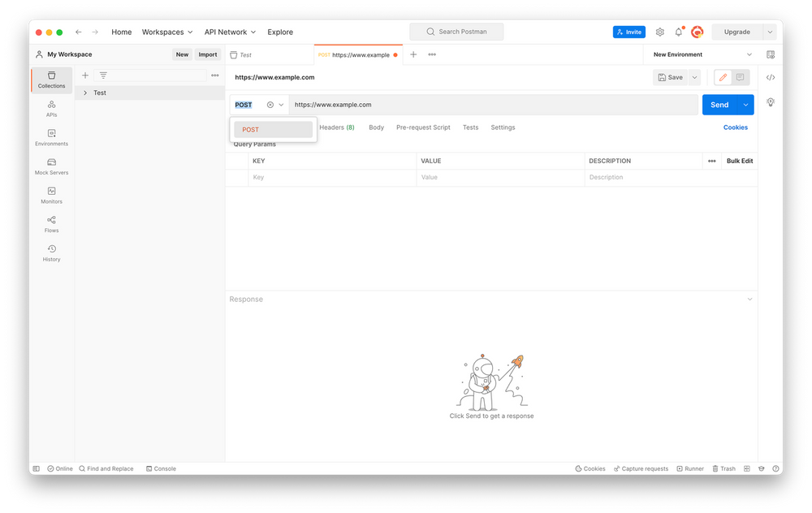Viewport: 812px width, 513px height.
Task: Open the Trash
Action: coord(723,468)
